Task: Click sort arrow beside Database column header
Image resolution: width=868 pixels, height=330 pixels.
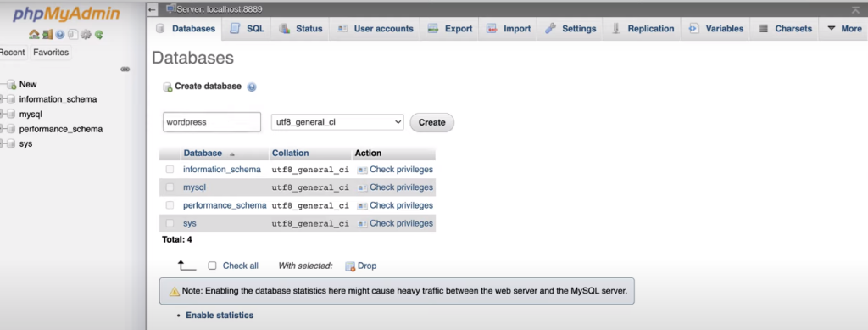Action: (x=232, y=154)
